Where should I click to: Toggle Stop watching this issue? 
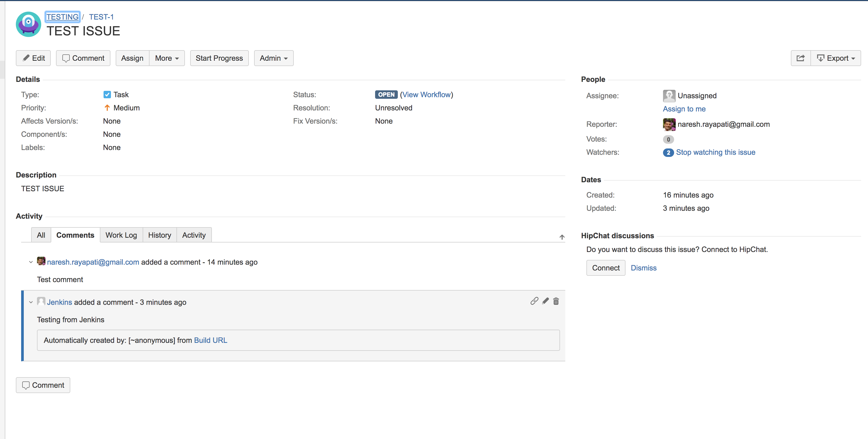(715, 152)
